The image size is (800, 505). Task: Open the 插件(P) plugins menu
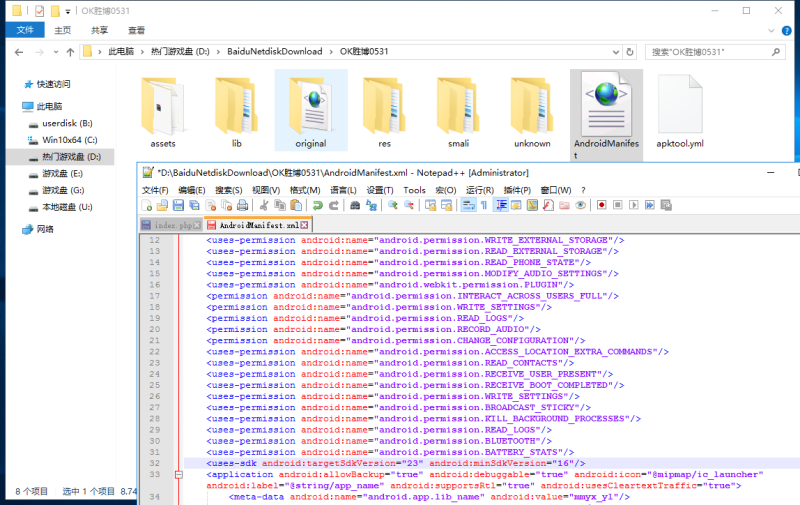tap(517, 190)
